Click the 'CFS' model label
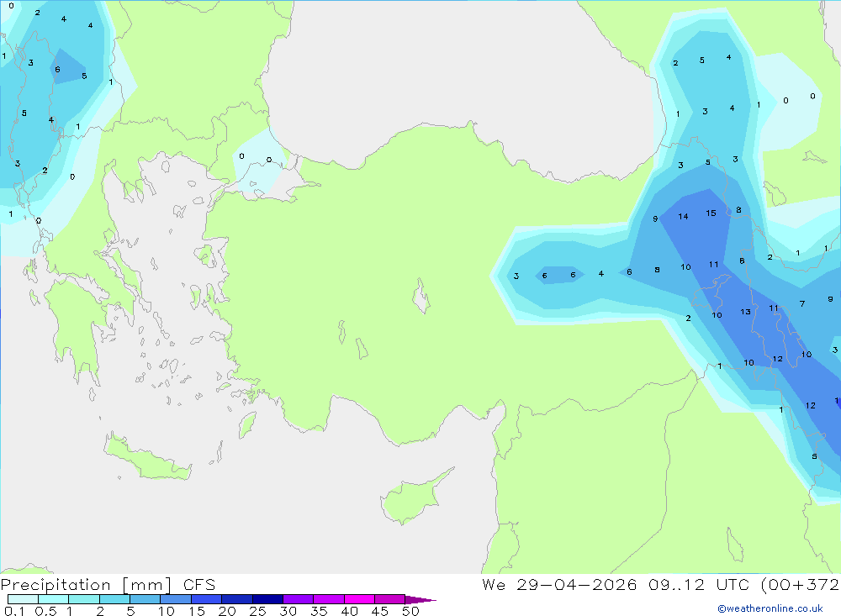This screenshot has height=616, width=841. coord(199,585)
